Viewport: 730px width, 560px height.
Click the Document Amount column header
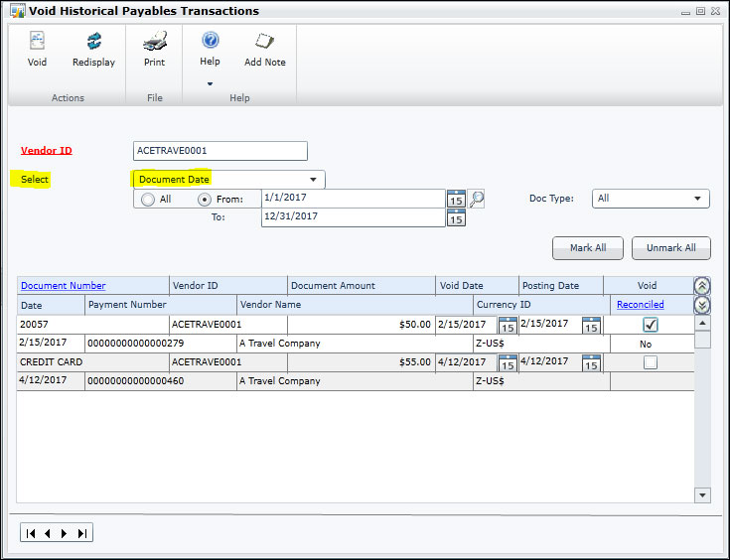tap(362, 286)
